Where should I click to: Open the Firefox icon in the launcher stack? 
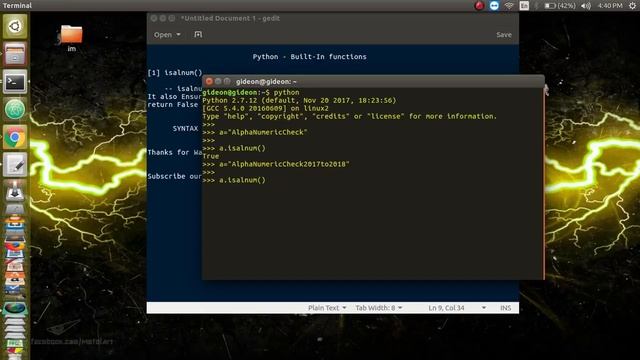[x=15, y=247]
